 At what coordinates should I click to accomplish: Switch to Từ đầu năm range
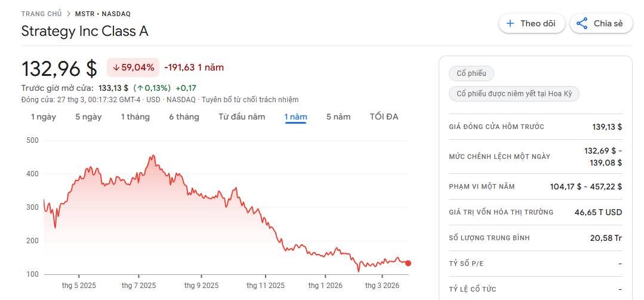coord(242,117)
